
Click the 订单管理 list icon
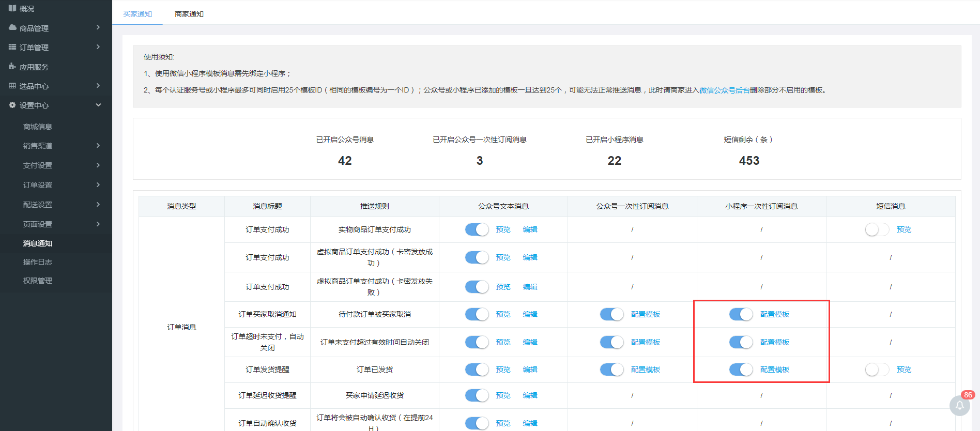[x=12, y=47]
